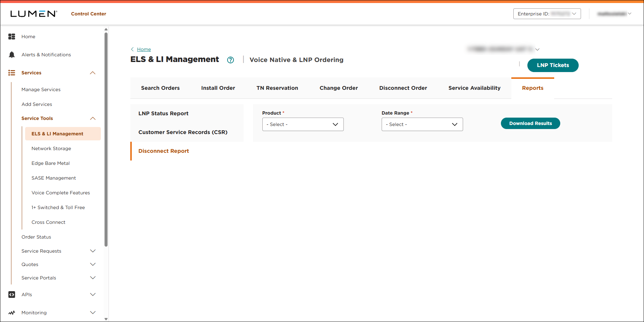Click the Lumen logo
The width and height of the screenshot is (644, 322).
tap(33, 13)
